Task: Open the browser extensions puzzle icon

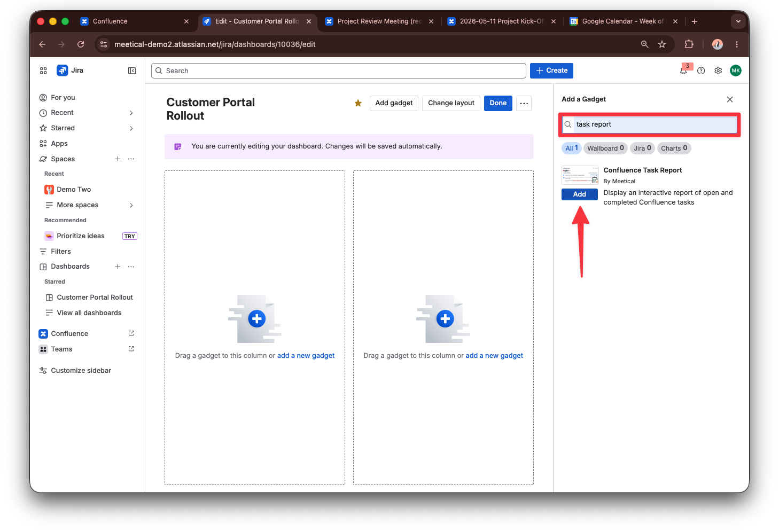Action: pos(689,44)
